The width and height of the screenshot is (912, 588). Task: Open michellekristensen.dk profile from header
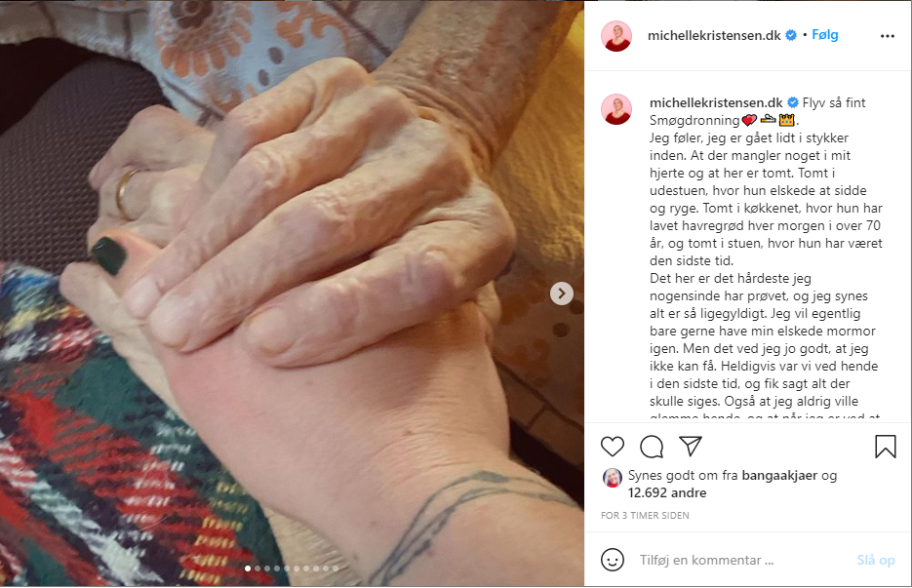click(714, 35)
